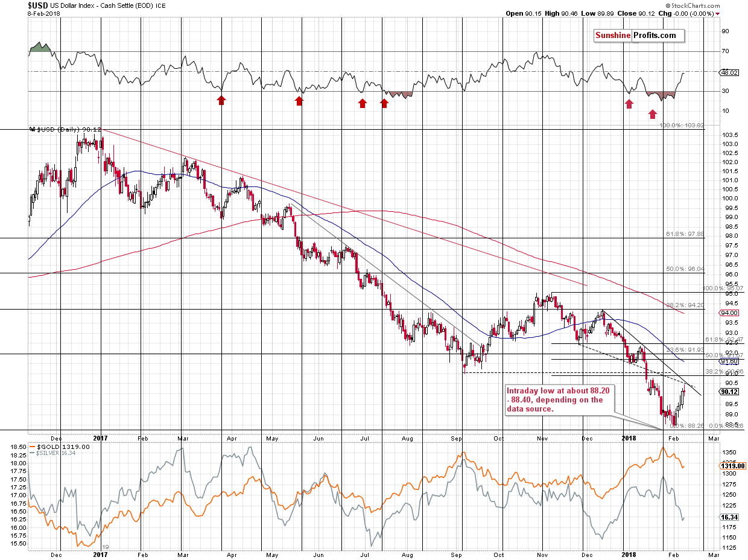Click the 100.0%: 103.82 Fibonacci label
This screenshot has height=560, width=748.
point(682,126)
